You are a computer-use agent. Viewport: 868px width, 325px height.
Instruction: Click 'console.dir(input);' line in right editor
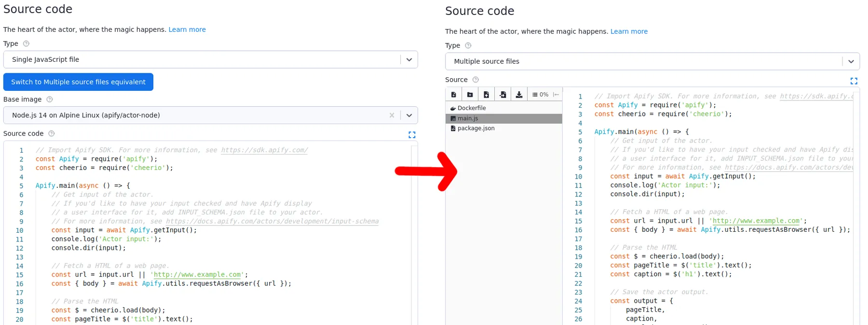[648, 194]
